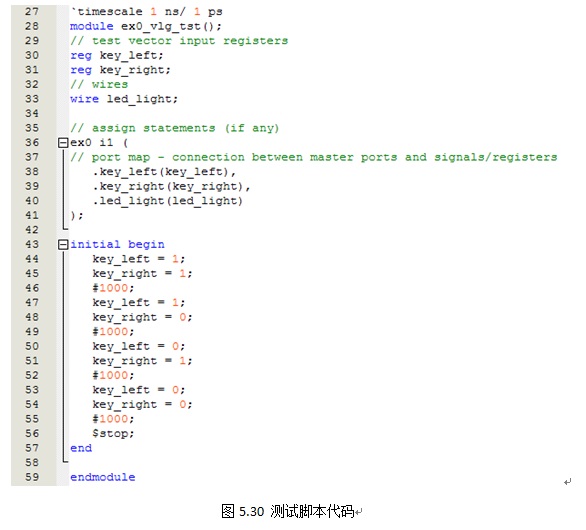Image resolution: width=586 pixels, height=530 pixels.
Task: Collapse the ex0 i1 instance fold
Action: (63, 143)
